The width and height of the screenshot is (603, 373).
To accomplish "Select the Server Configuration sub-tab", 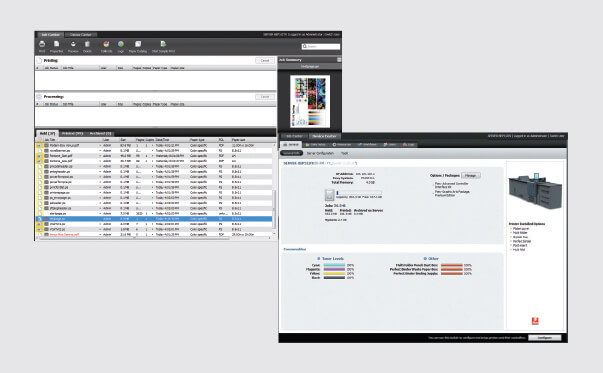I will click(320, 153).
